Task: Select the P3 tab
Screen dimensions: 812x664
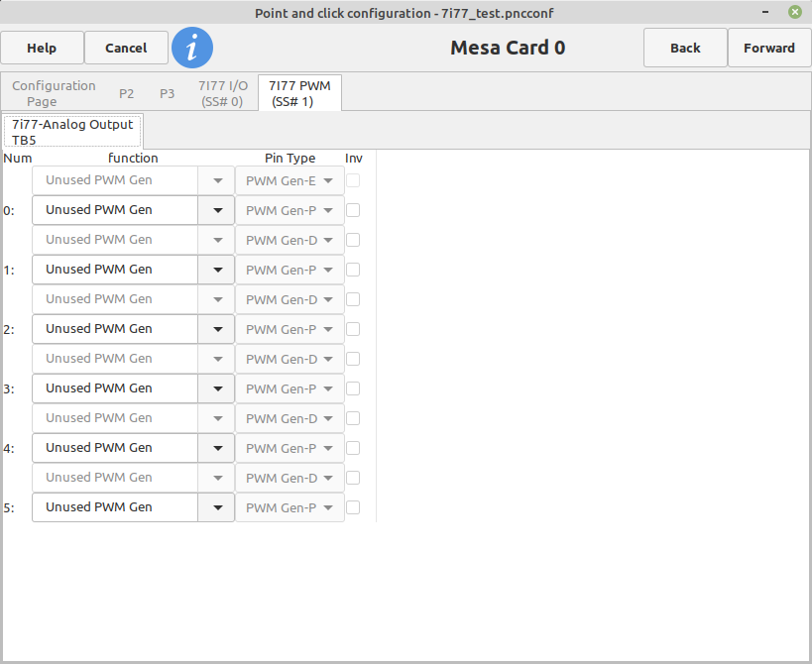Action: click(167, 94)
